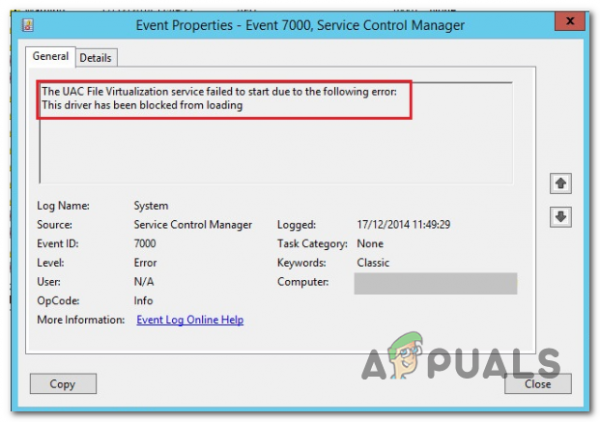Open the Event Log Online Help link
Screen dimensions: 600x422
coord(190,319)
